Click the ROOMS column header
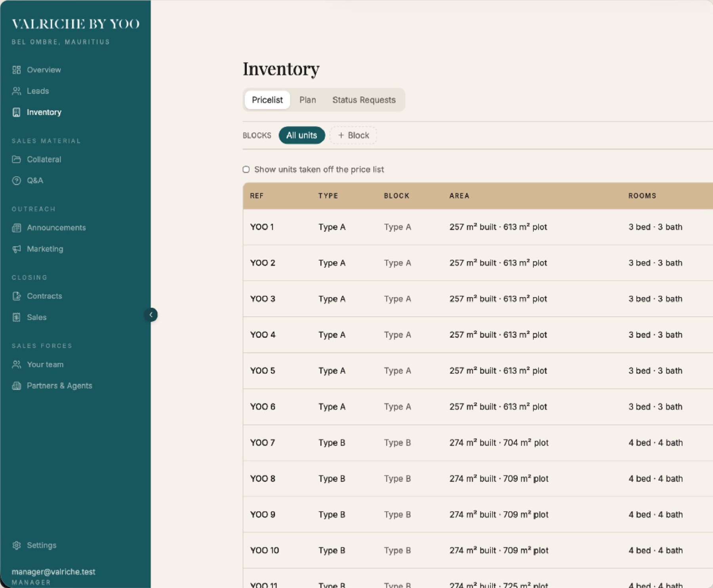 click(x=642, y=196)
